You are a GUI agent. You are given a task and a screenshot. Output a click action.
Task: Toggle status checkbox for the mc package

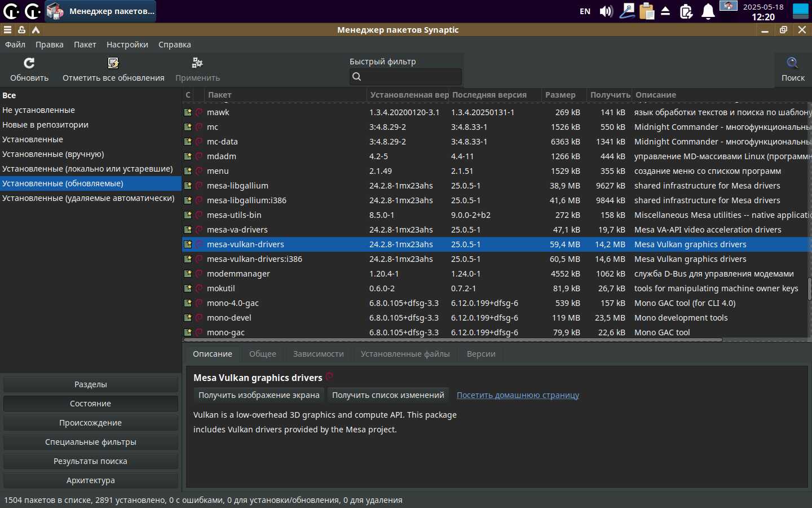pos(188,127)
